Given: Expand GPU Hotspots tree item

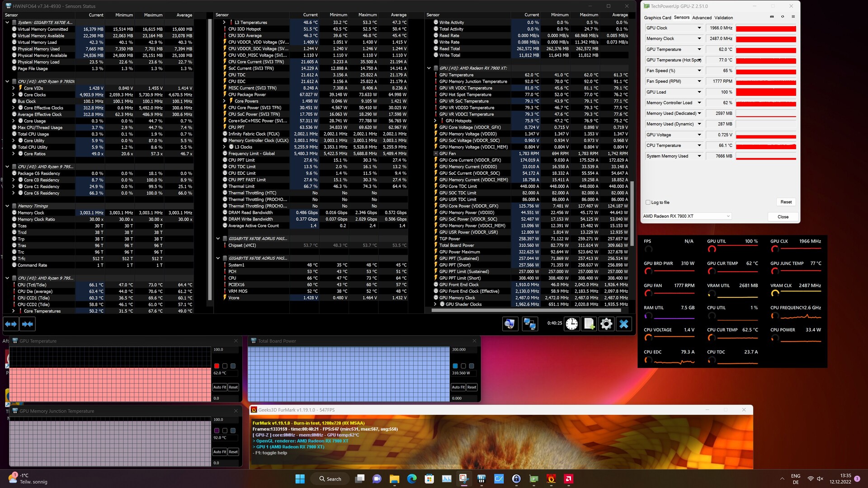Looking at the screenshot, I should point(435,121).
